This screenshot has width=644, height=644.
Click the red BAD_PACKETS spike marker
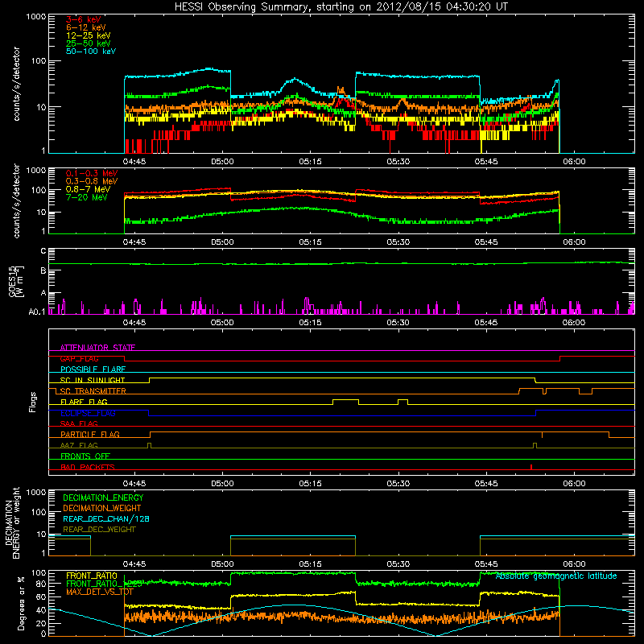click(531, 467)
